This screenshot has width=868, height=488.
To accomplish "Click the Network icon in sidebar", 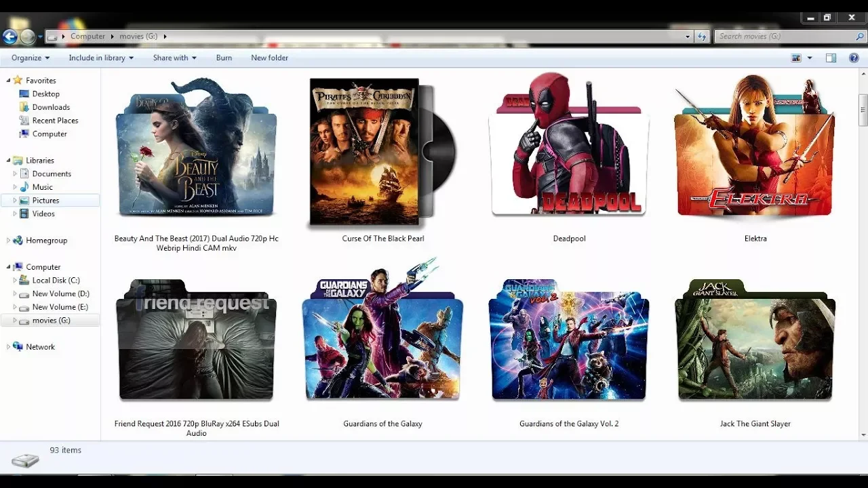I will point(18,347).
